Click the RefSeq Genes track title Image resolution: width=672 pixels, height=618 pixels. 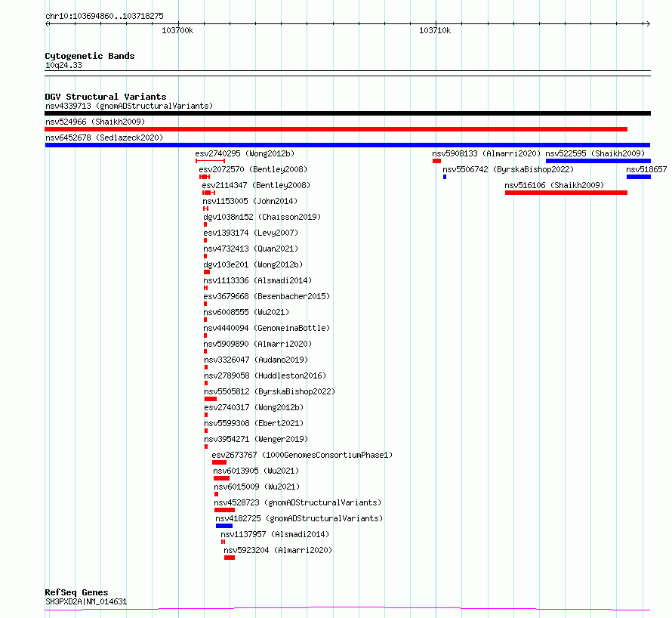(76, 593)
